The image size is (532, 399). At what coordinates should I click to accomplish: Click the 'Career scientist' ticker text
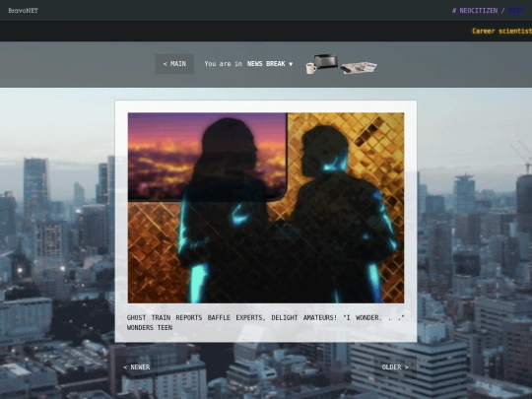click(501, 31)
